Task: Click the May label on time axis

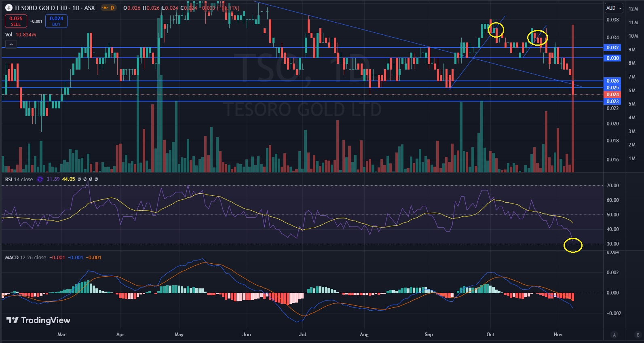Action: point(179,335)
